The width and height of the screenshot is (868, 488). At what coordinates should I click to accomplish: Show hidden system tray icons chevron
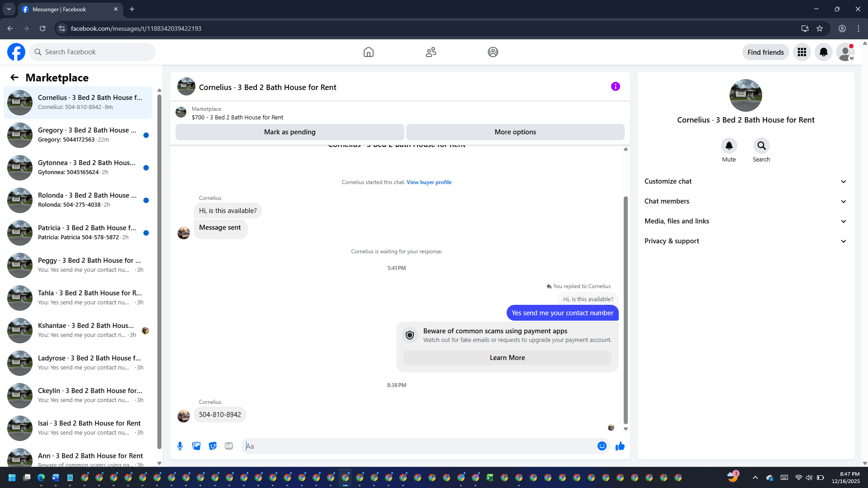(x=755, y=478)
